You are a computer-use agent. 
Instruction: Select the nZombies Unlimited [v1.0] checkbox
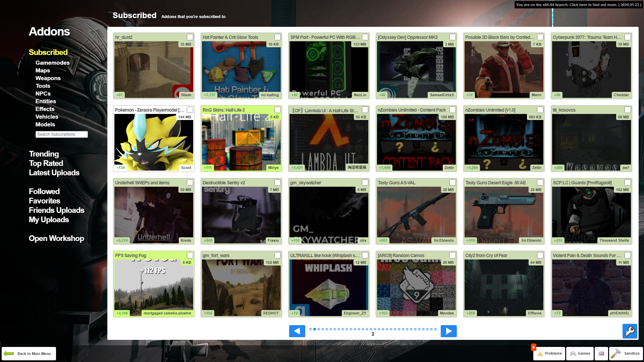[540, 110]
